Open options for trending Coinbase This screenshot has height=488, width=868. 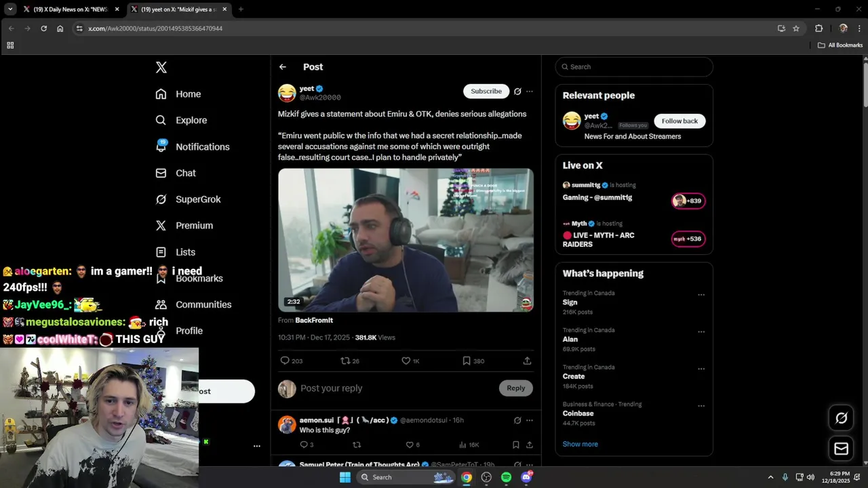tap(701, 406)
